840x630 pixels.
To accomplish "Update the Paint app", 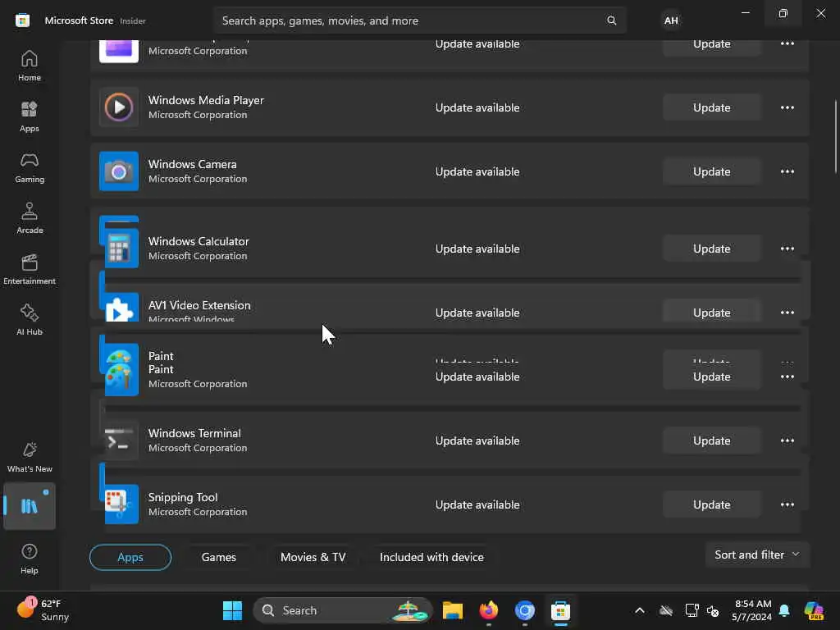I will pos(711,377).
